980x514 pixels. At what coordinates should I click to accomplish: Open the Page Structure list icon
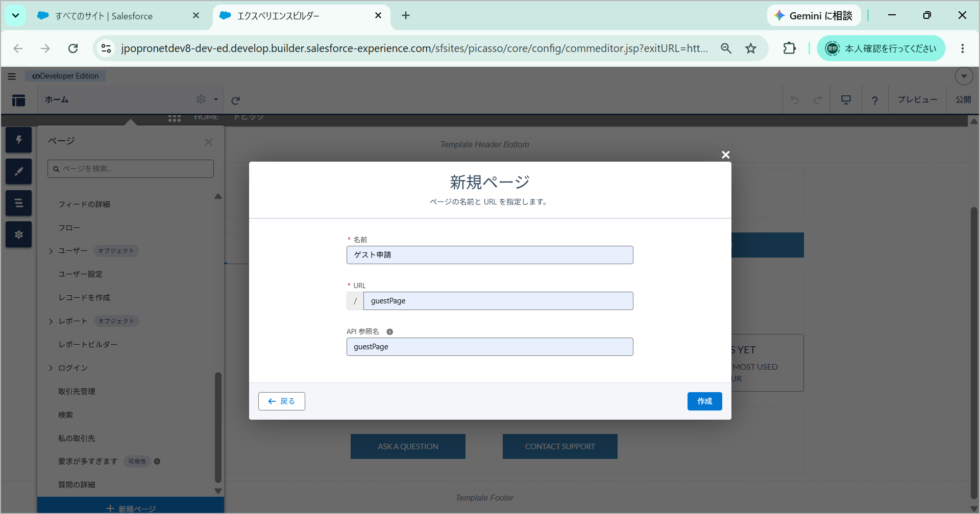coord(19,203)
